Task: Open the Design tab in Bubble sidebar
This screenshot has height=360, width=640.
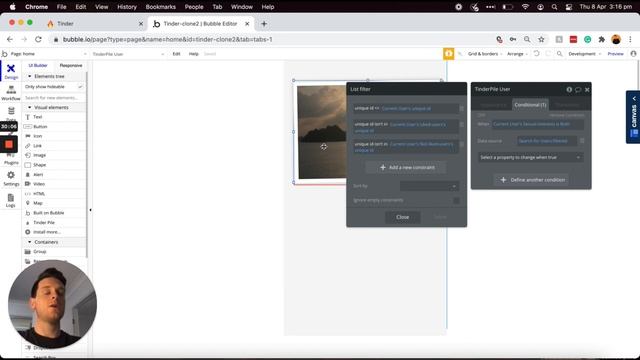Action: click(x=11, y=71)
